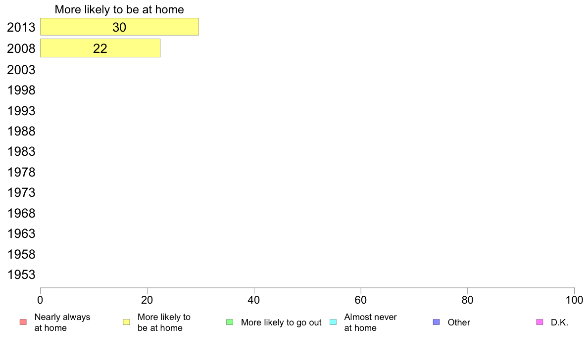This screenshot has width=588, height=364.
Task: Select the blue Other legend swatch
Action: pyautogui.click(x=437, y=322)
